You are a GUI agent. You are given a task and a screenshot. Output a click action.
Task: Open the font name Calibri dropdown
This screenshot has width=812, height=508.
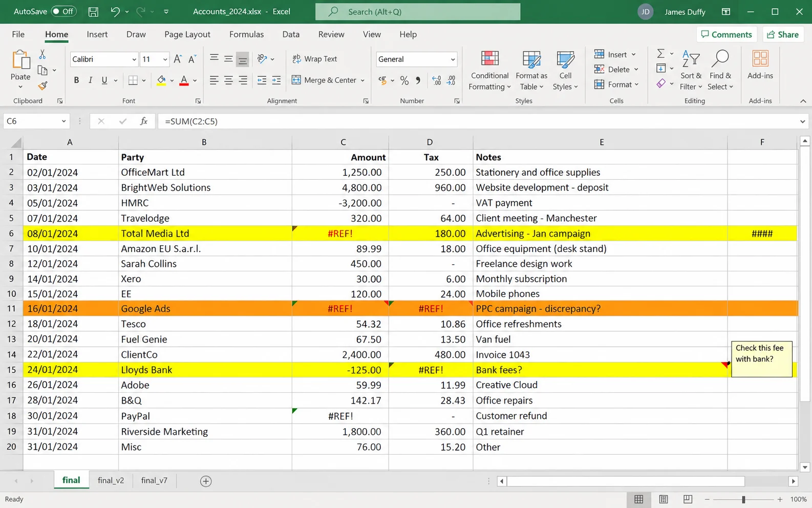click(134, 59)
